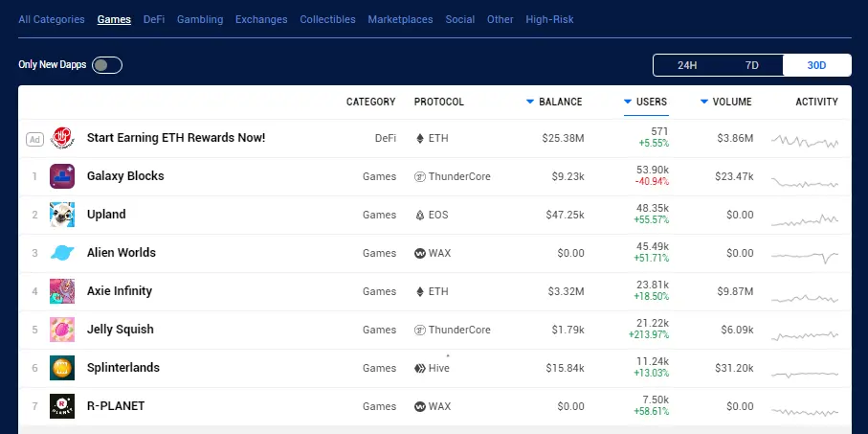This screenshot has width=868, height=434.
Task: Open the Social category tab
Action: coord(460,19)
